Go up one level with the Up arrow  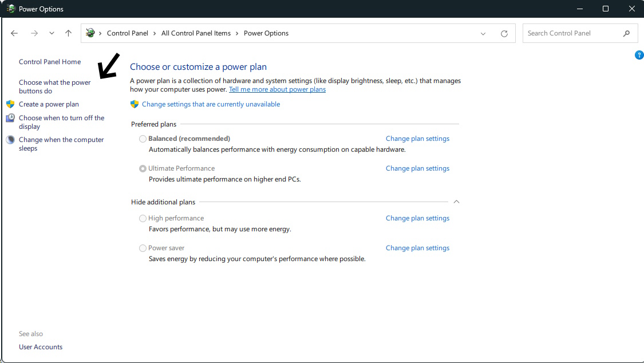point(68,33)
